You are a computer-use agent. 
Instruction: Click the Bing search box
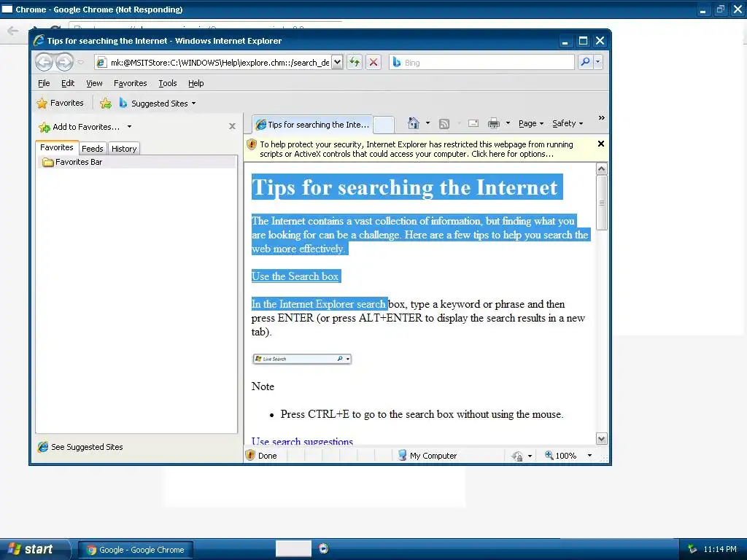coord(481,63)
